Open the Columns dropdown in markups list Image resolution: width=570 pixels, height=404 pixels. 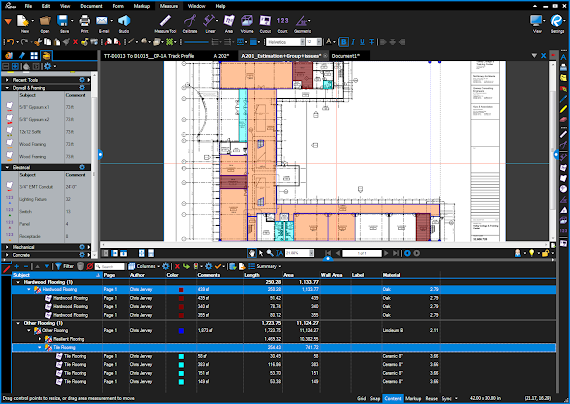[x=144, y=267]
